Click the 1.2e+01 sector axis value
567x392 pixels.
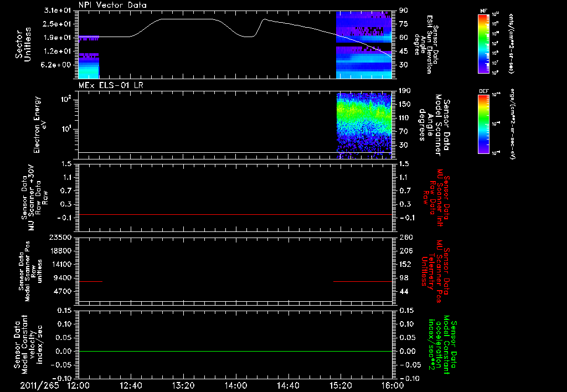pyautogui.click(x=58, y=51)
